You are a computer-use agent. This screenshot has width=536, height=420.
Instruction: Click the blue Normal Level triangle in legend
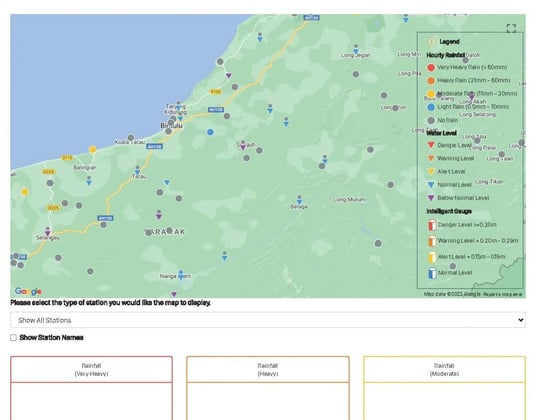[431, 185]
